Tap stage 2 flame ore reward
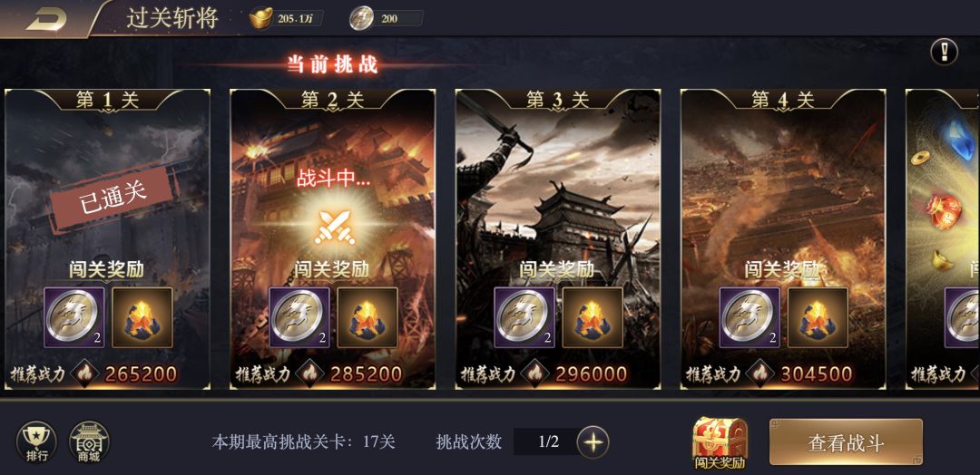This screenshot has width=980, height=475. pos(367,317)
